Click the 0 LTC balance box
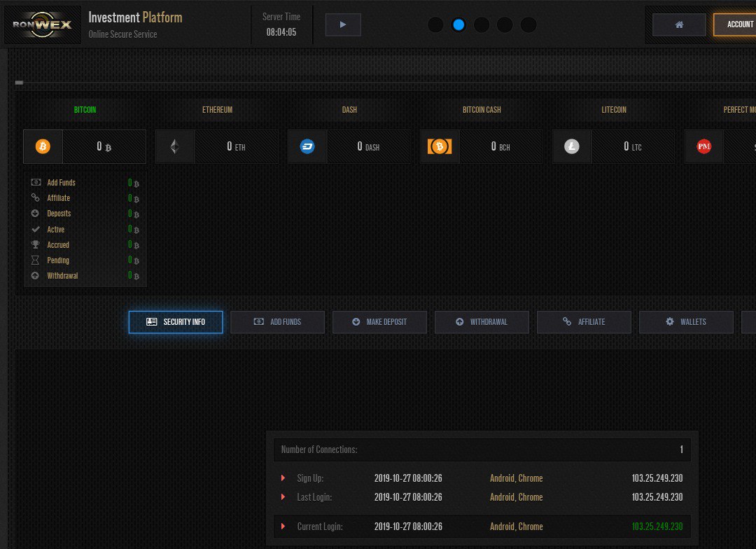 pos(633,146)
